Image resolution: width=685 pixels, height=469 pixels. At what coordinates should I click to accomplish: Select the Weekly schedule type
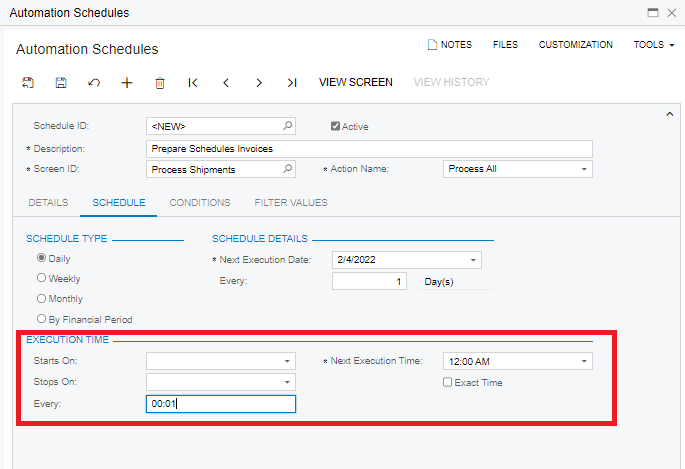(41, 278)
